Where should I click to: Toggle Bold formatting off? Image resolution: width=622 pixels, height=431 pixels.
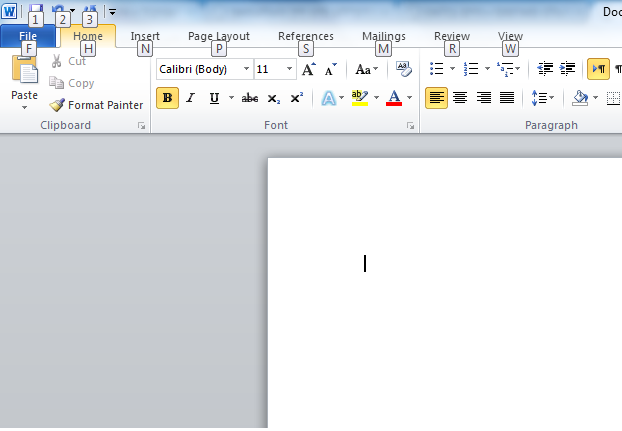click(167, 98)
